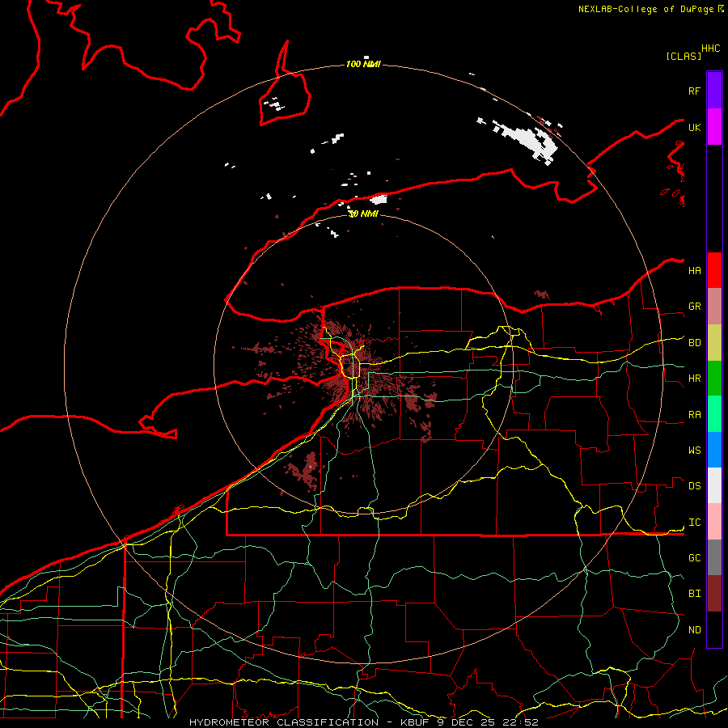
Task: Click the 'NEXLAB-College of DuPage' credit text
Action: pyautogui.click(x=645, y=9)
